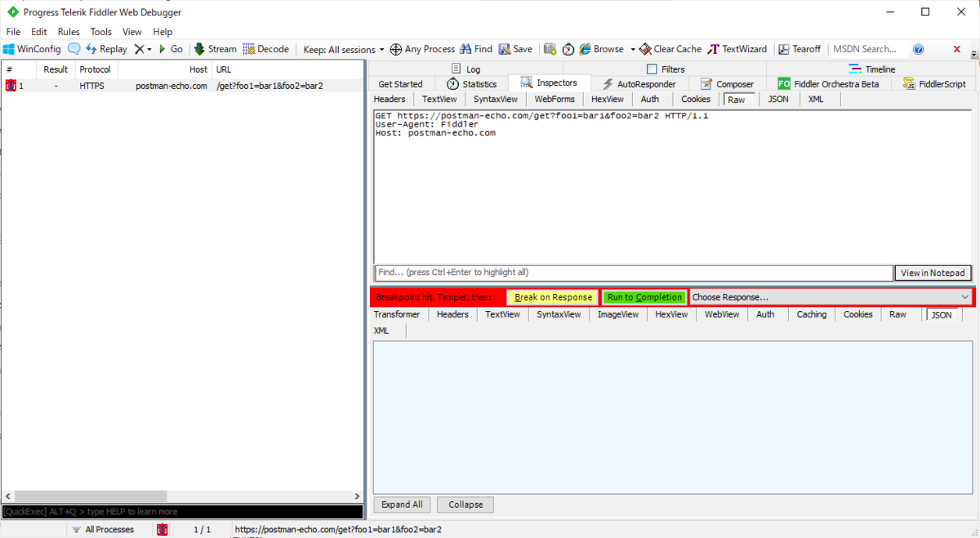Image resolution: width=980 pixels, height=538 pixels.
Task: Open the Choose Response dropdown
Action: [x=831, y=297]
